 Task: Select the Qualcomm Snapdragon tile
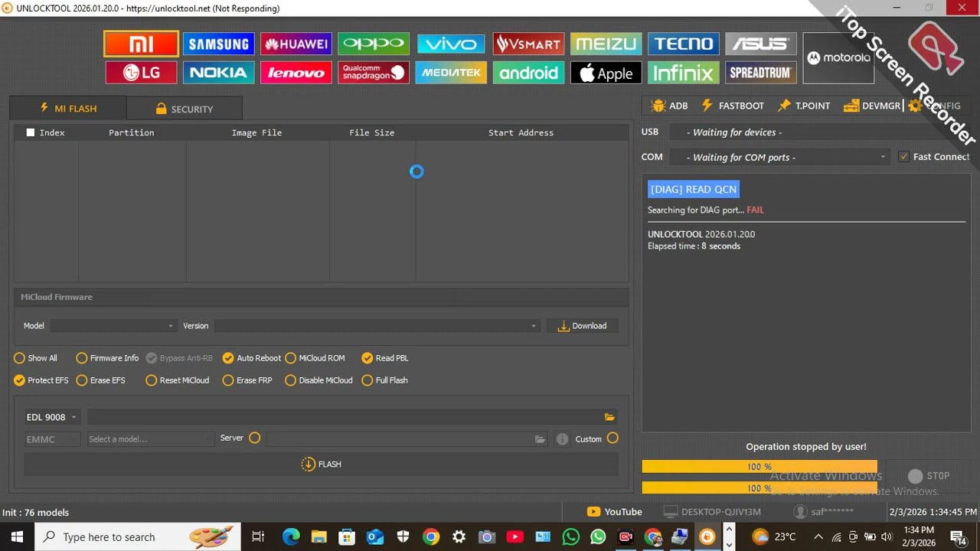(374, 73)
